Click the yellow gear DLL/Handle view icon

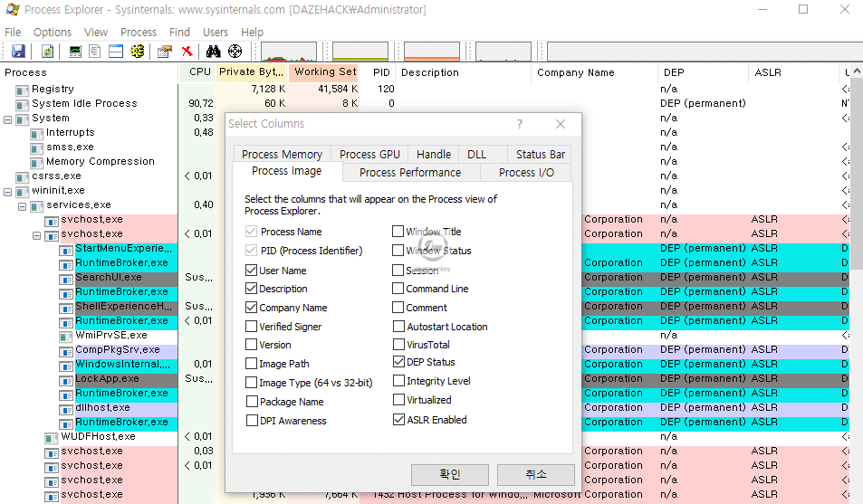pyautogui.click(x=137, y=52)
